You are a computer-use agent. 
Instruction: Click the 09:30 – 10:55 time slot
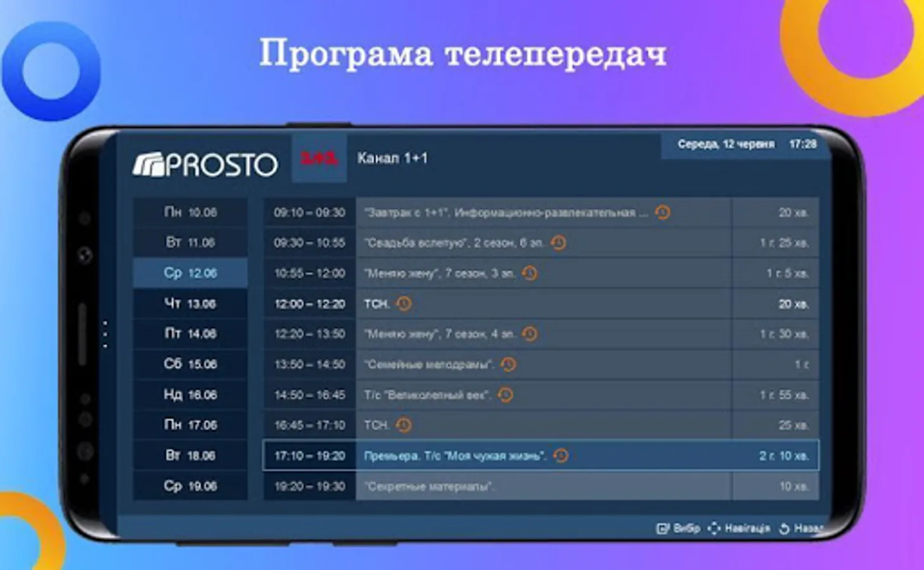(x=310, y=243)
